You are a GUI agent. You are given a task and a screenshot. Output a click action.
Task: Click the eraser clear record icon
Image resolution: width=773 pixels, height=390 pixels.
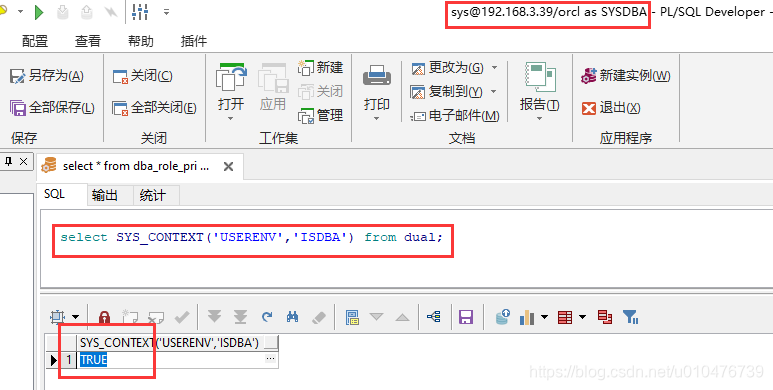tap(319, 317)
